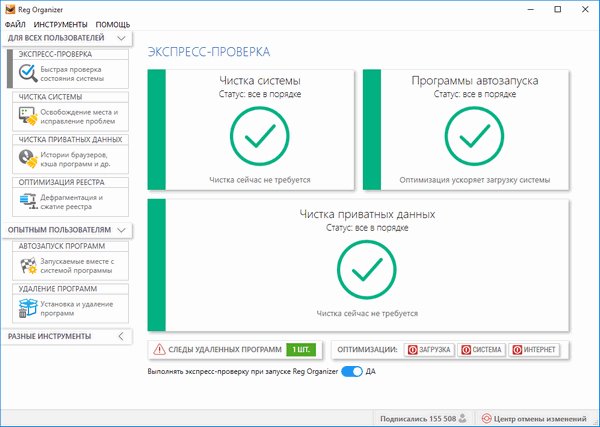600x427 pixels.
Task: Click the Следы удаленных программ button label
Action: pos(225,349)
